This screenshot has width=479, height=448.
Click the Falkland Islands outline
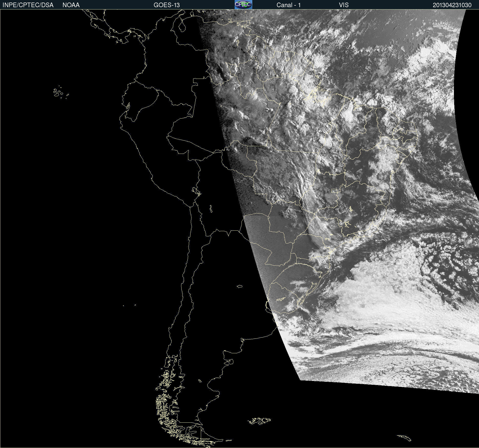pos(259,421)
